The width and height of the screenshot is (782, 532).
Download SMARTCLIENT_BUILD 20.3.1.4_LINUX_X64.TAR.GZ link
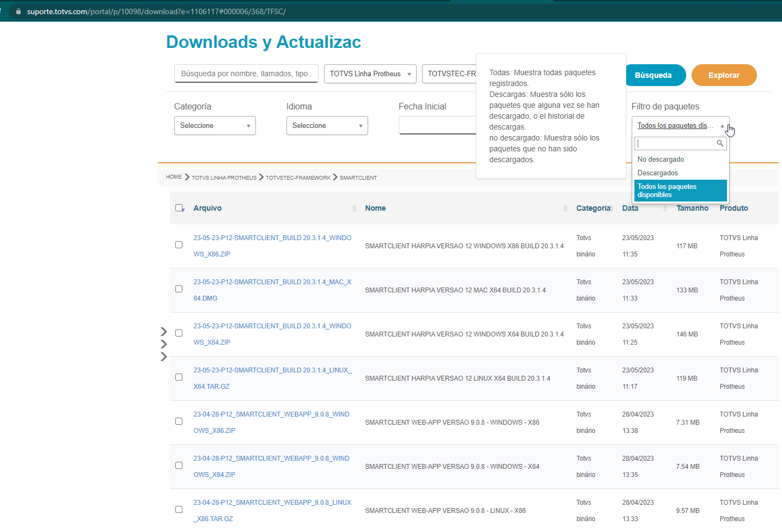pyautogui.click(x=272, y=378)
